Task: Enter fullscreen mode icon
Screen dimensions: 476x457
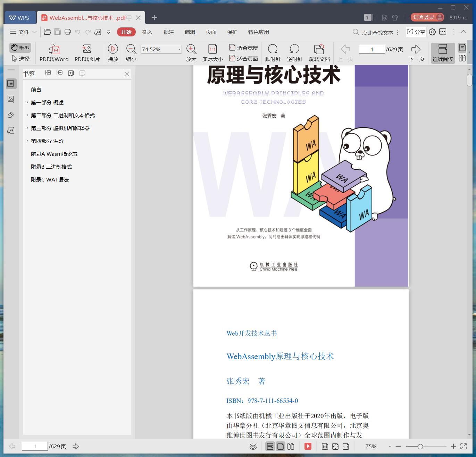Action: [x=464, y=447]
